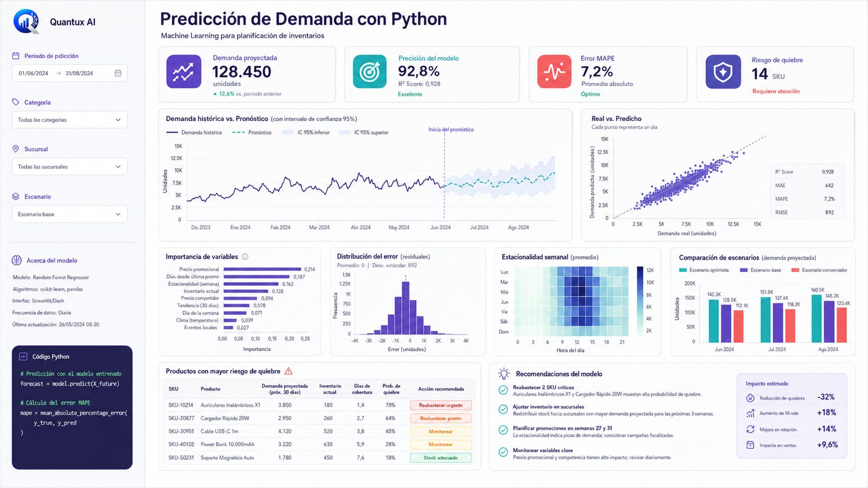This screenshot has width=868, height=488.
Task: Click the Prob. de quiebre column header
Action: tap(391, 389)
